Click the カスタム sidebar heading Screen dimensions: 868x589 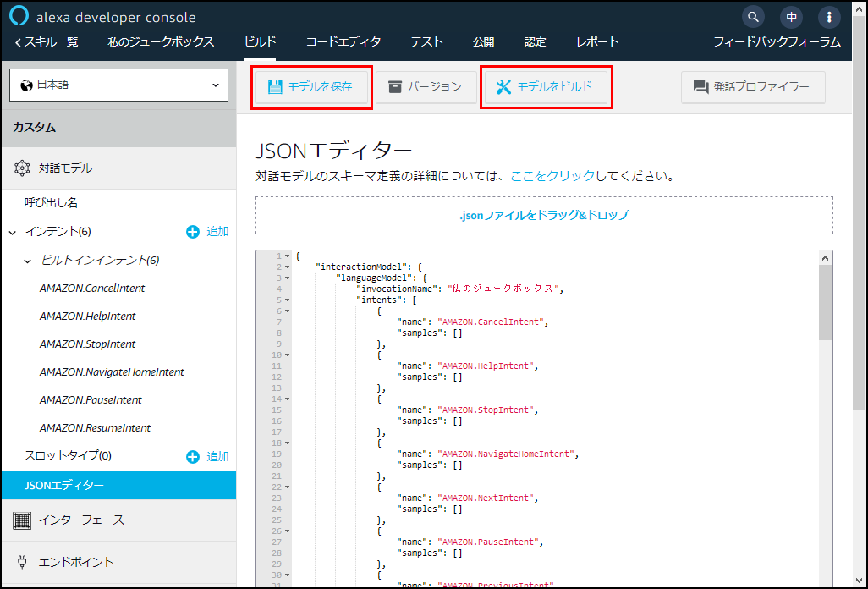tap(35, 127)
